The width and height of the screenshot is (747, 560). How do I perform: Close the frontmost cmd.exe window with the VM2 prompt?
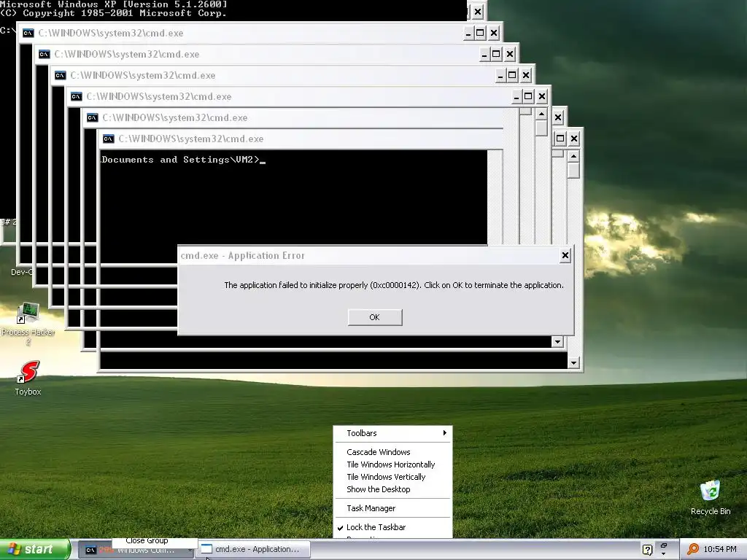(574, 139)
